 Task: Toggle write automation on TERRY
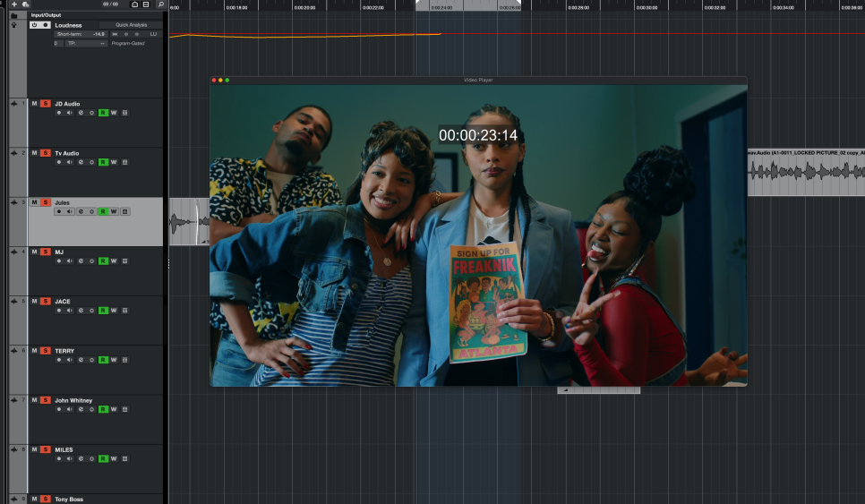click(114, 360)
